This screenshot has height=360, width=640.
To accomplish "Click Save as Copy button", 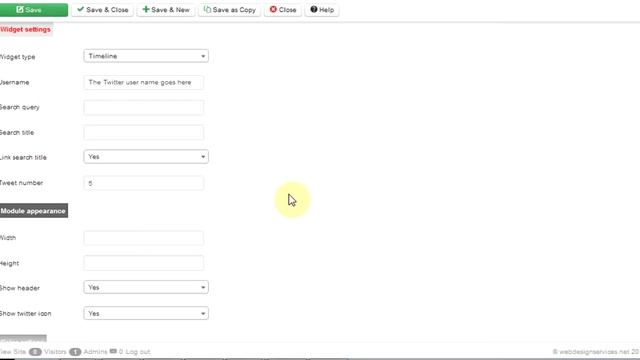I will click(229, 10).
